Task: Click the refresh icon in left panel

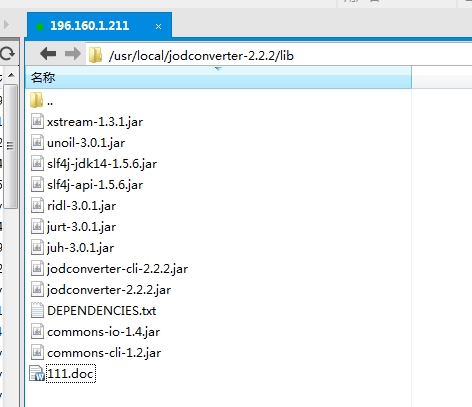Action: tap(7, 53)
